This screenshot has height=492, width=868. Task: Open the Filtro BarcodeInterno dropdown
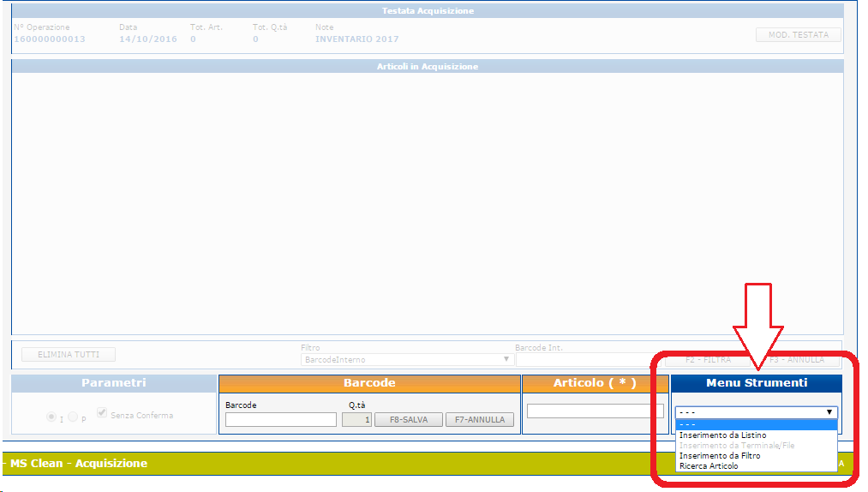tap(407, 360)
